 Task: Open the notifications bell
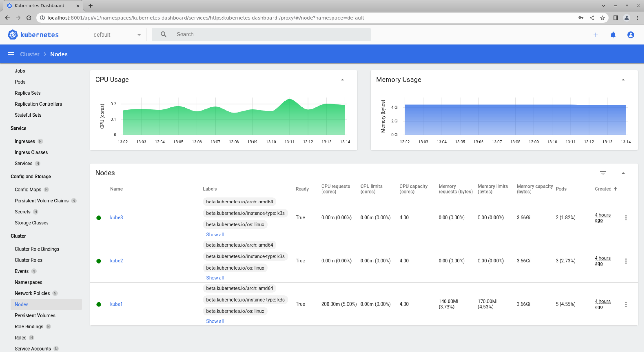click(613, 35)
